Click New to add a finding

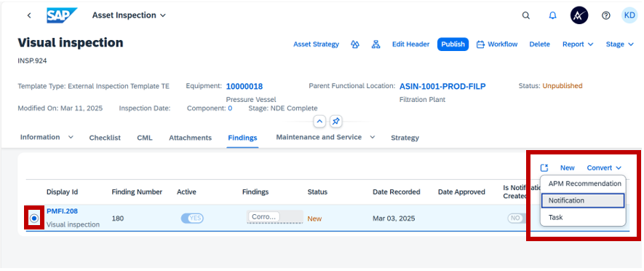(x=567, y=168)
